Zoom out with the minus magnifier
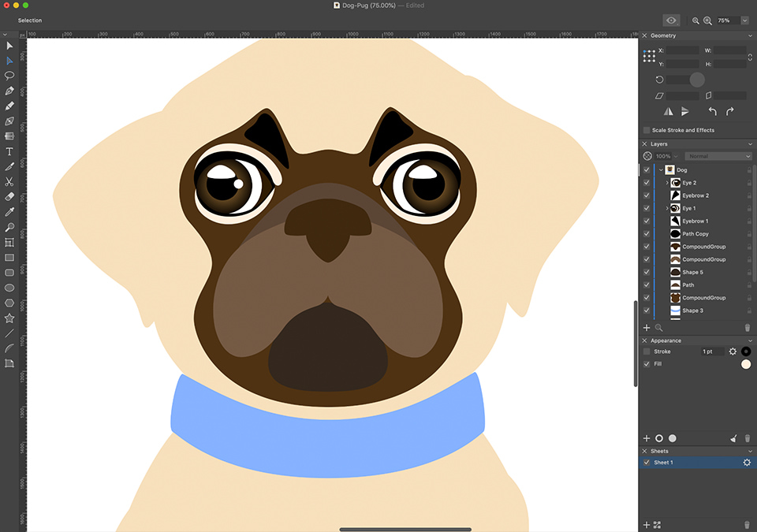This screenshot has width=757, height=532. pos(695,20)
